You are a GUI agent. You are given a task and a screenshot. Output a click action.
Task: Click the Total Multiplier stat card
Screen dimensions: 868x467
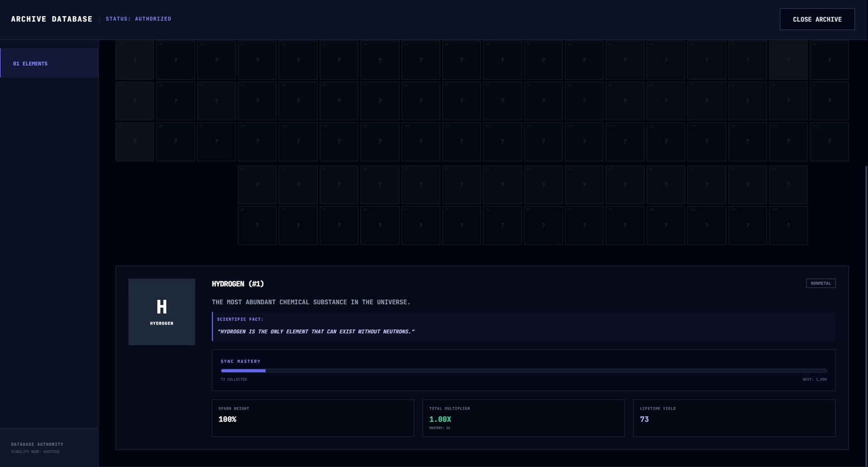tap(523, 418)
